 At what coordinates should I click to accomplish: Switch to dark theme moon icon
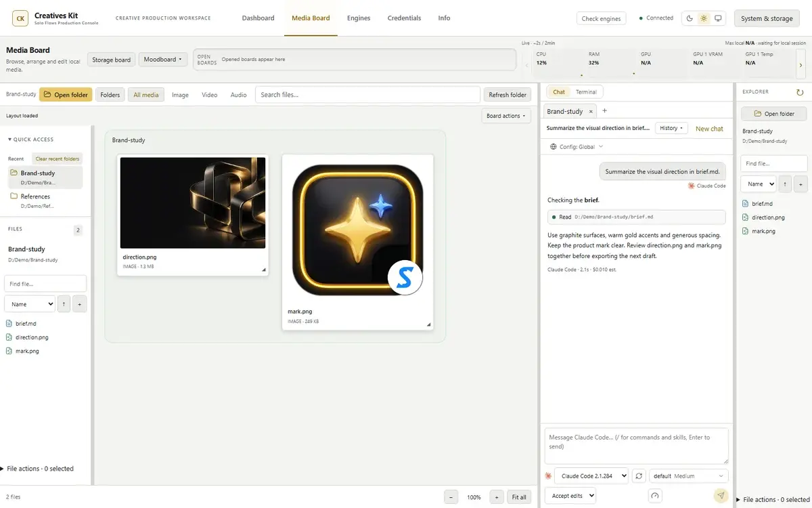click(690, 18)
